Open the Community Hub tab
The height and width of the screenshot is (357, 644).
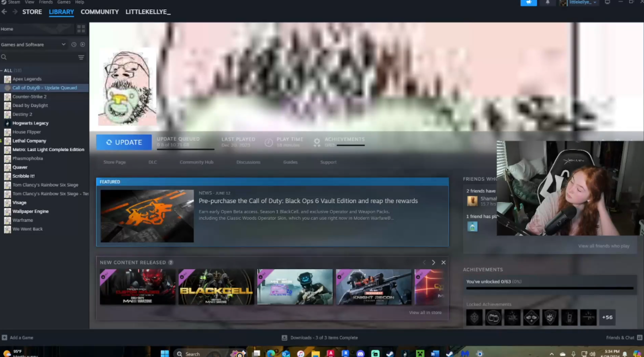(196, 162)
